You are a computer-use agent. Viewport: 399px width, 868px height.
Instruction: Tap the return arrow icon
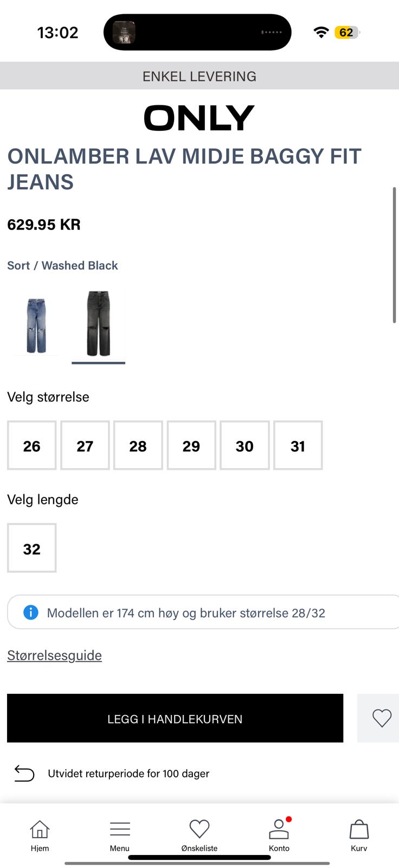pos(24,773)
